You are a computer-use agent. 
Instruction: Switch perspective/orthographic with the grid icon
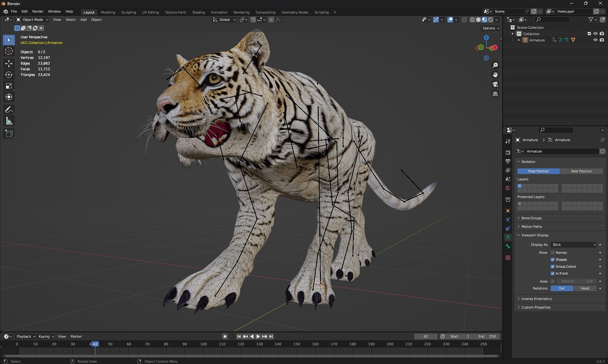pyautogui.click(x=495, y=94)
